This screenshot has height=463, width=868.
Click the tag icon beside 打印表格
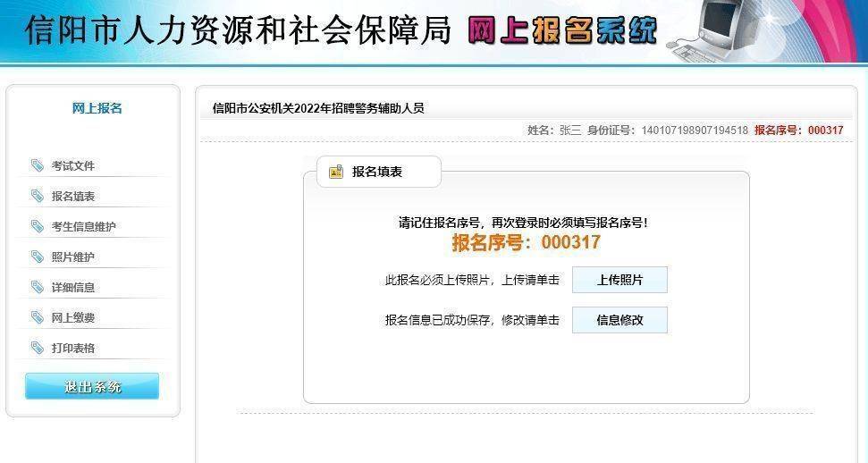pyautogui.click(x=37, y=348)
